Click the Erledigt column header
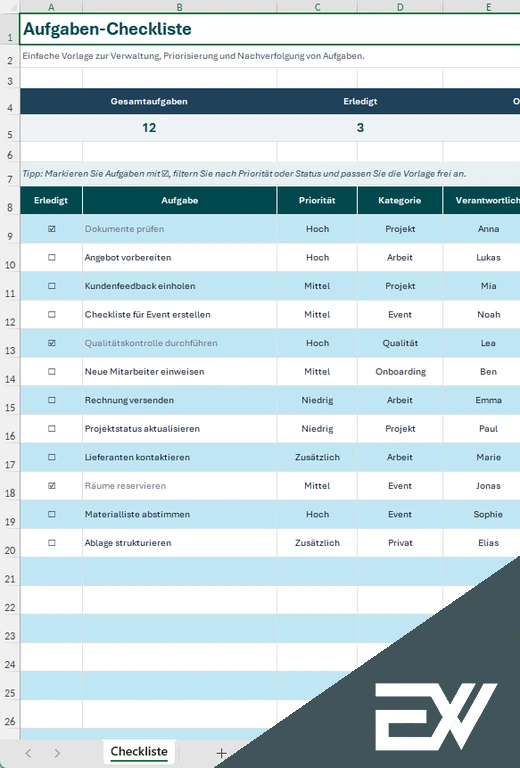 [51, 200]
